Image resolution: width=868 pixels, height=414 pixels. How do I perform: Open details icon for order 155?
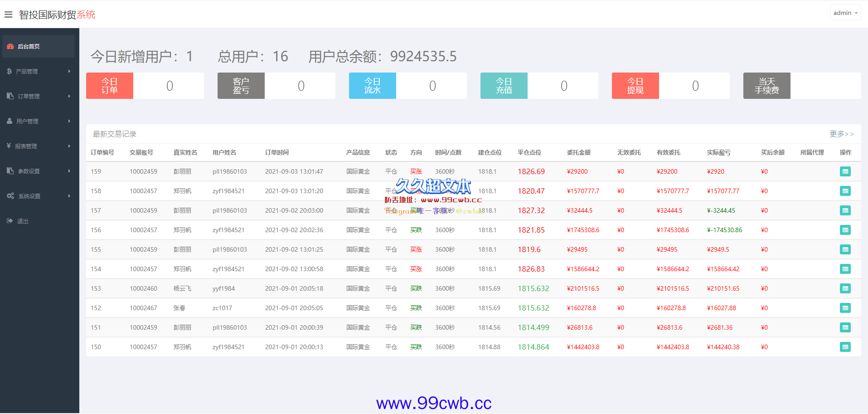coord(845,249)
